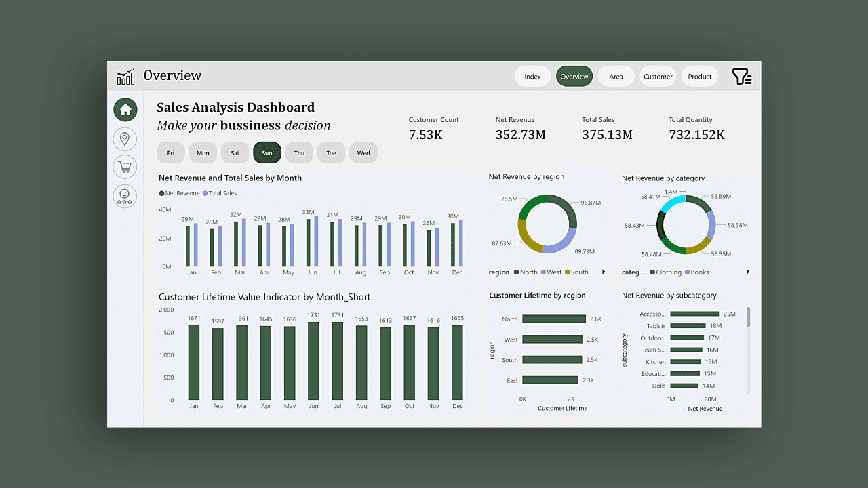Click the Total Sales 375.13M card
Image resolution: width=868 pixels, height=488 pixels.
607,128
